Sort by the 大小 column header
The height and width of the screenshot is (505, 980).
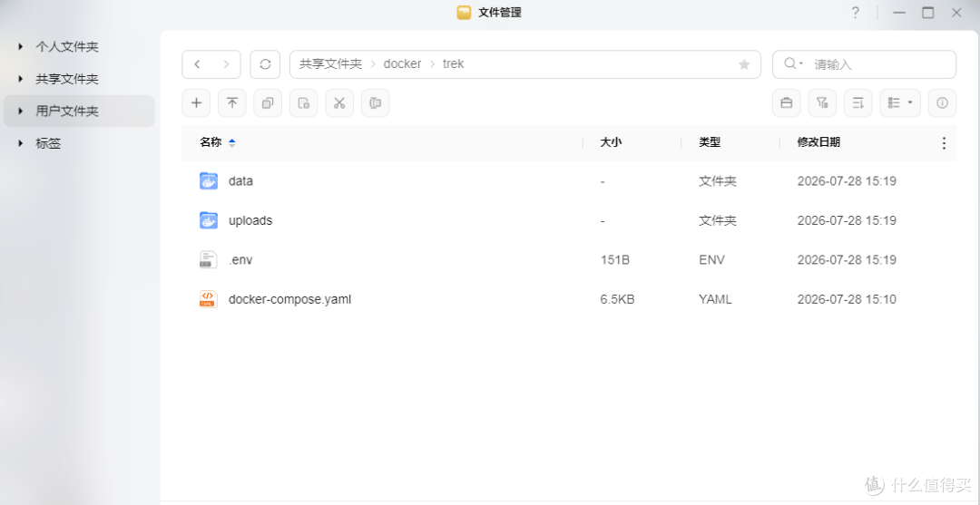point(611,142)
